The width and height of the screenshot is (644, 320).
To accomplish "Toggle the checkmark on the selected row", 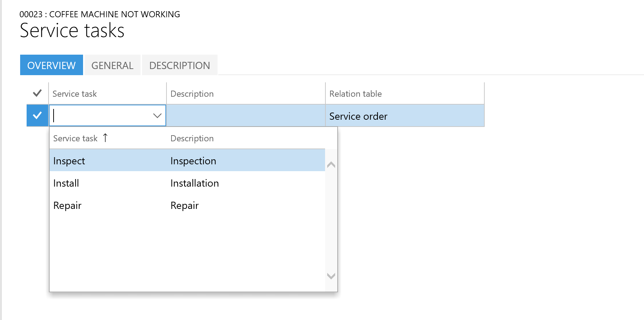I will (x=37, y=115).
